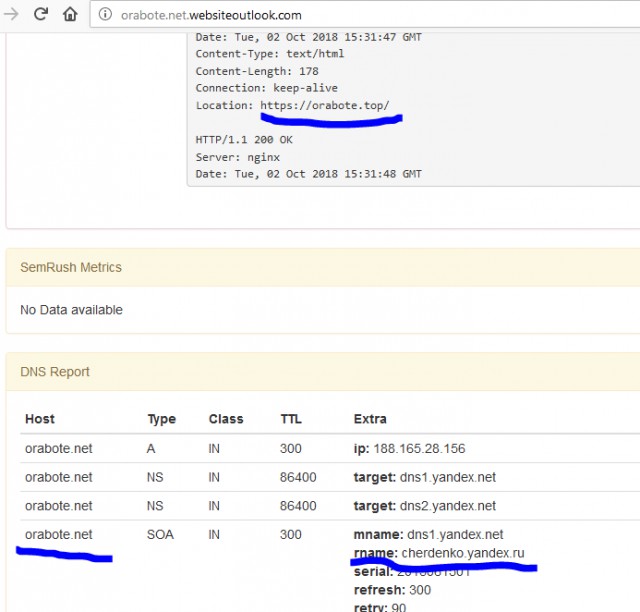Select 'Content-Length: 178' header line
The image size is (640, 612).
(x=257, y=71)
